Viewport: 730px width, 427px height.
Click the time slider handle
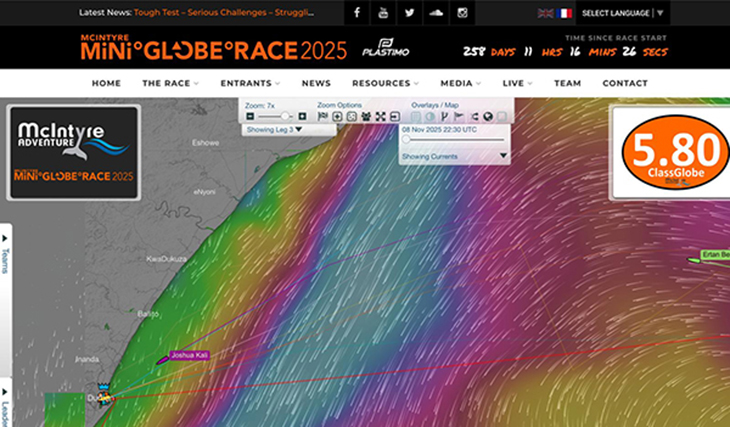coord(406,141)
